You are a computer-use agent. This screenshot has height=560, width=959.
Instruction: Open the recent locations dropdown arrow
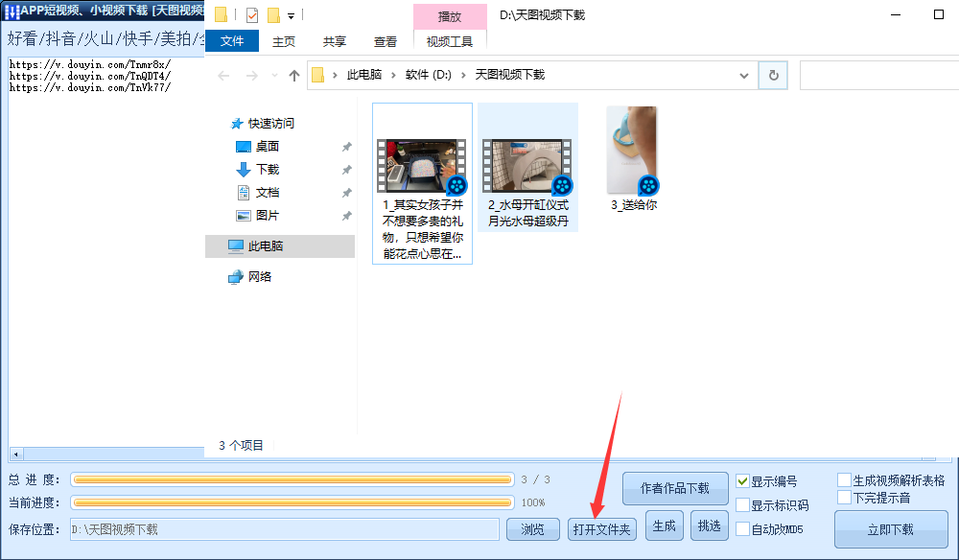[x=274, y=76]
